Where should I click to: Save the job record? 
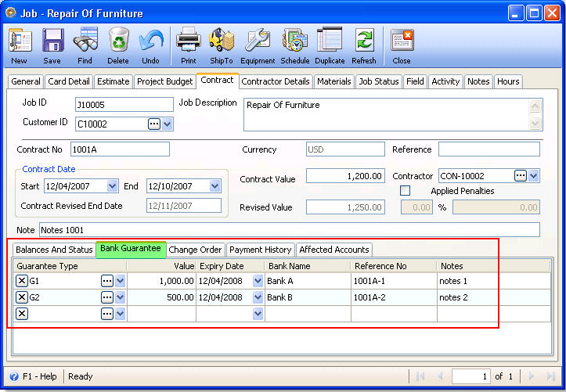click(x=52, y=46)
